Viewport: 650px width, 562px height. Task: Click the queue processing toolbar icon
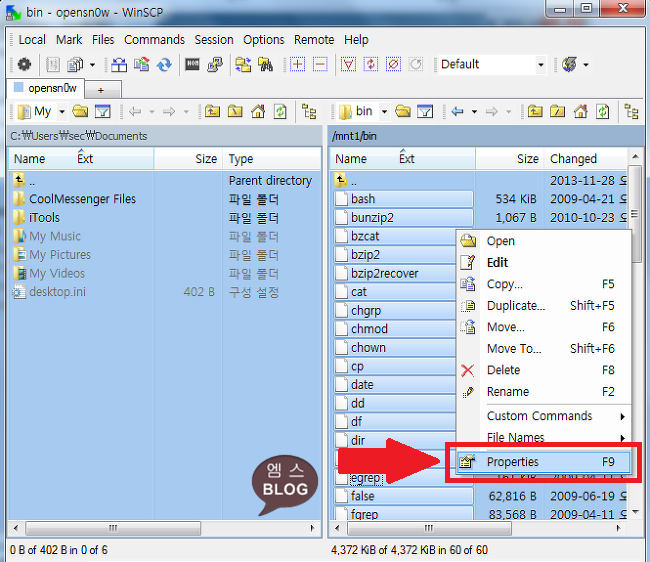[x=570, y=65]
